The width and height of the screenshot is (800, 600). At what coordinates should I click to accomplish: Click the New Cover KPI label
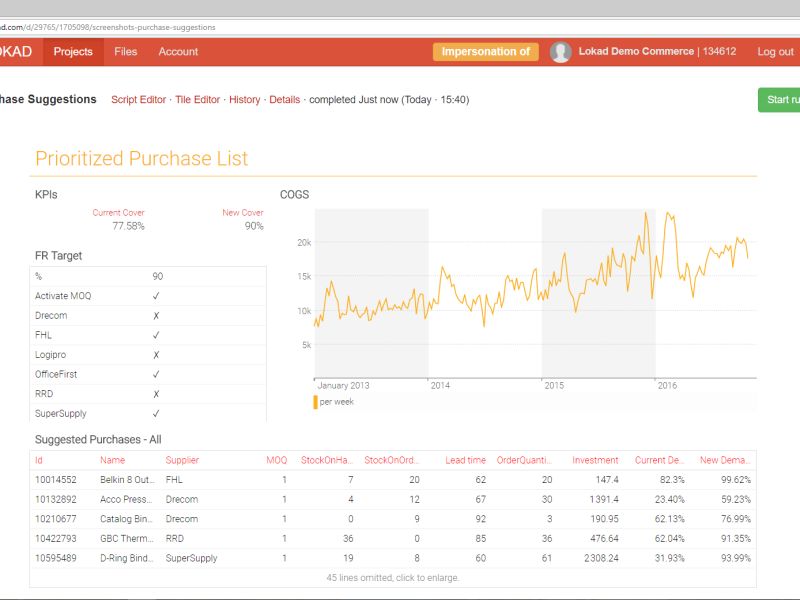pos(243,213)
